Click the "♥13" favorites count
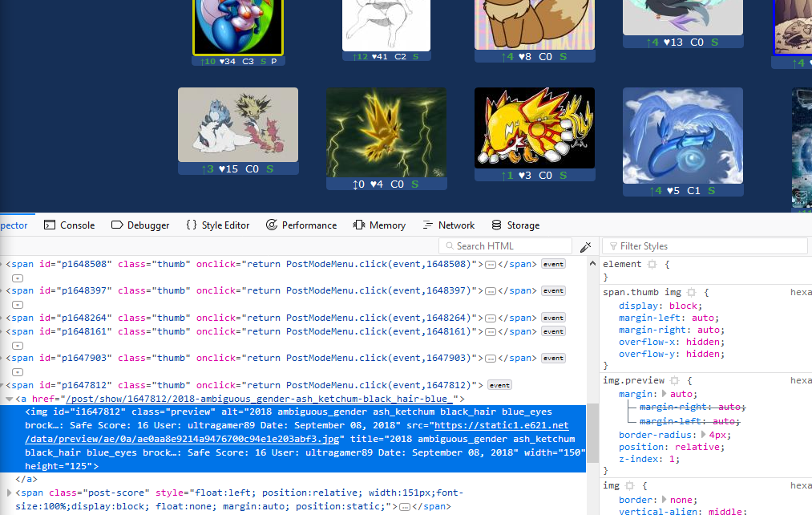 [x=673, y=42]
